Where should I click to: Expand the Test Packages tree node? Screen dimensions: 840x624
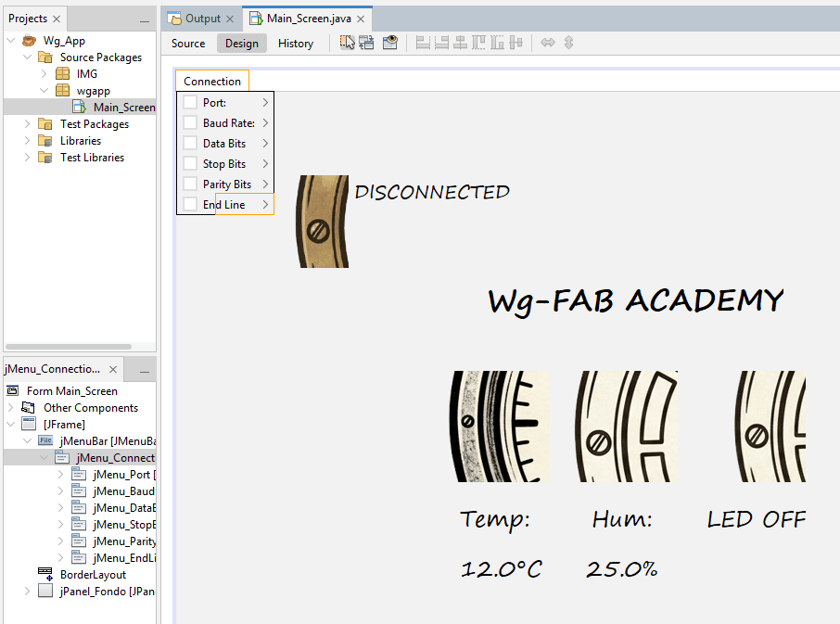pos(27,124)
